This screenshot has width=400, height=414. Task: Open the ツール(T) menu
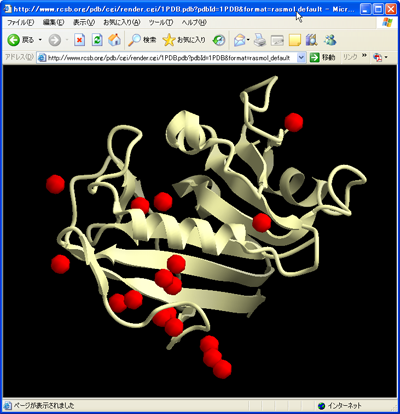(x=161, y=23)
